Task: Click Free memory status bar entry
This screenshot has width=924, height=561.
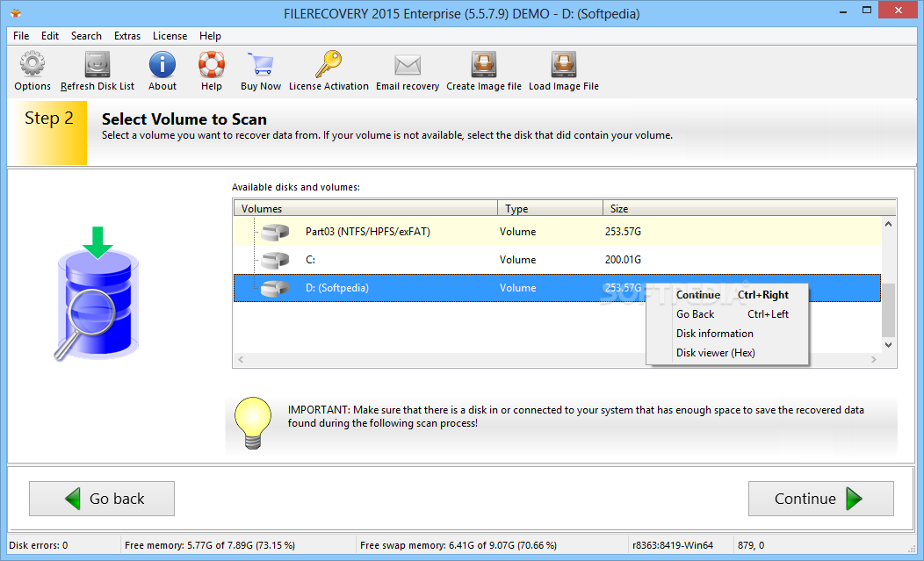Action: tap(210, 546)
